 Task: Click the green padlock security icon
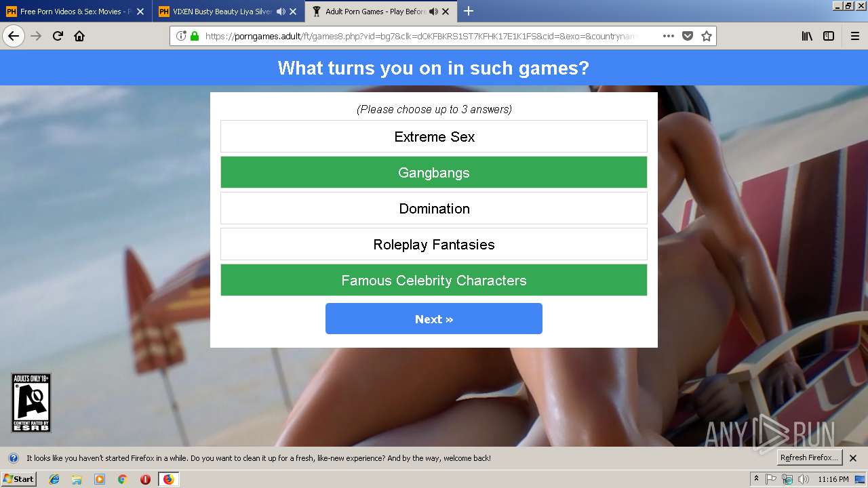point(195,36)
